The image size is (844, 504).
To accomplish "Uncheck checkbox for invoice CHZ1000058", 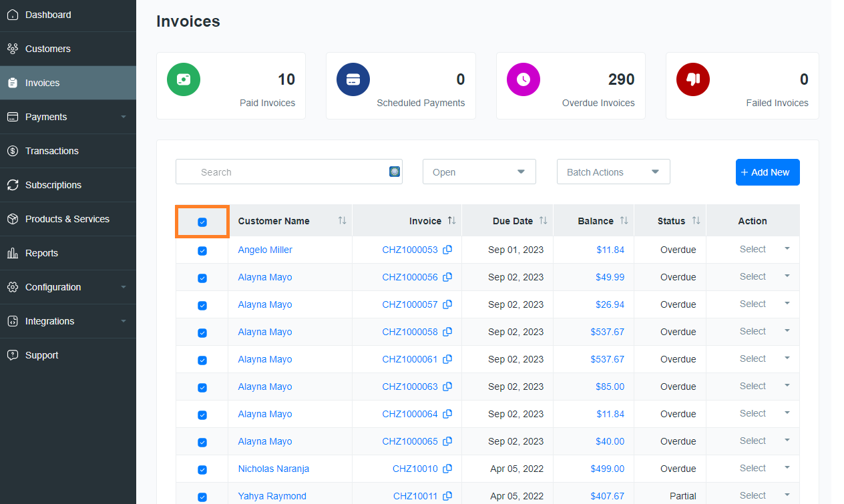I will pos(202,333).
